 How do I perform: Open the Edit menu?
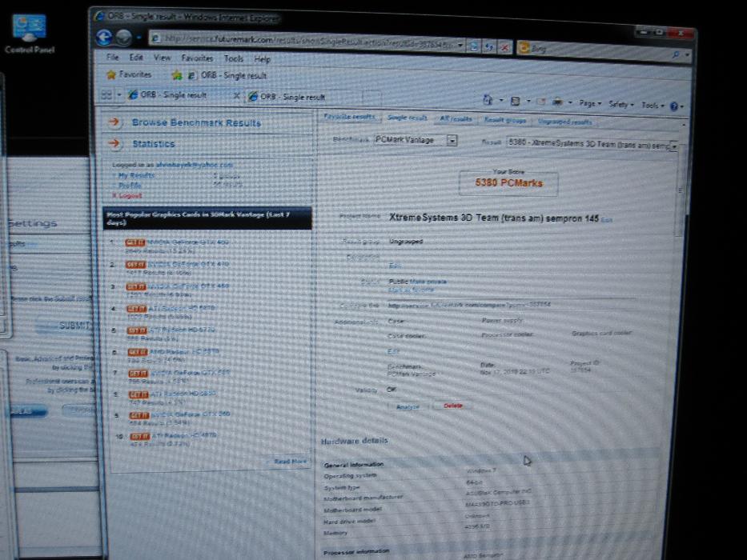point(136,57)
